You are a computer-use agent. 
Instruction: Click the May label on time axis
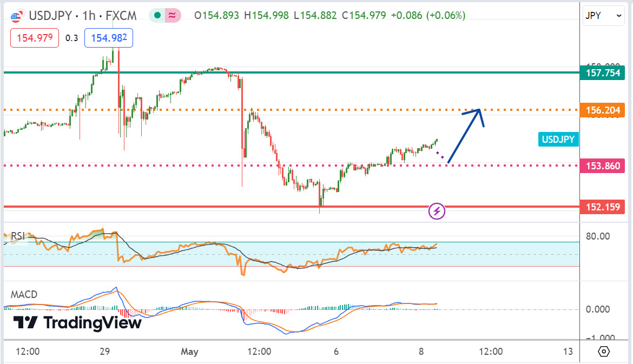tap(190, 352)
